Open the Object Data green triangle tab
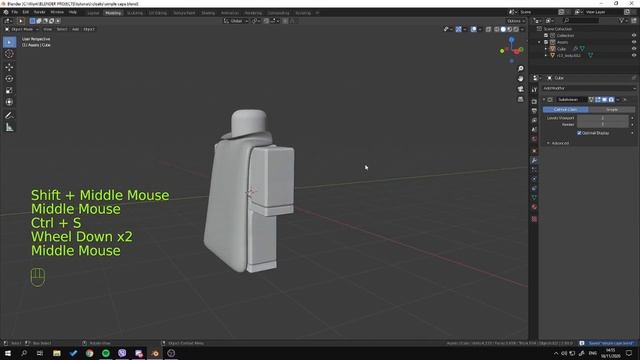The height and width of the screenshot is (360, 640). point(534,198)
